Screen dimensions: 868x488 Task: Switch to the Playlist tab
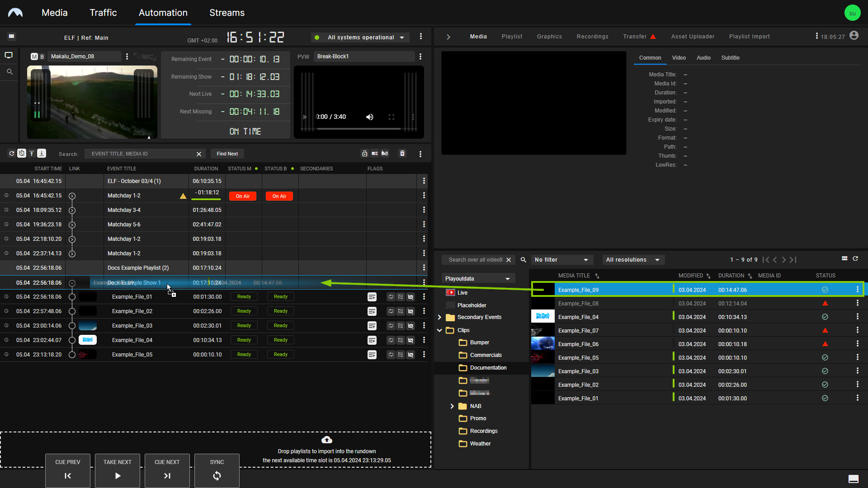[x=512, y=36]
